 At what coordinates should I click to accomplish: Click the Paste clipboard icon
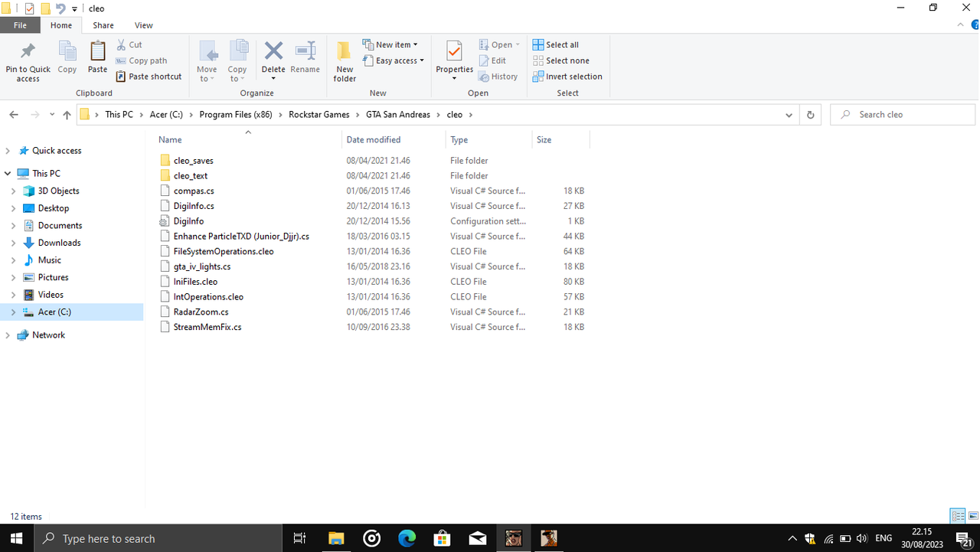click(97, 51)
